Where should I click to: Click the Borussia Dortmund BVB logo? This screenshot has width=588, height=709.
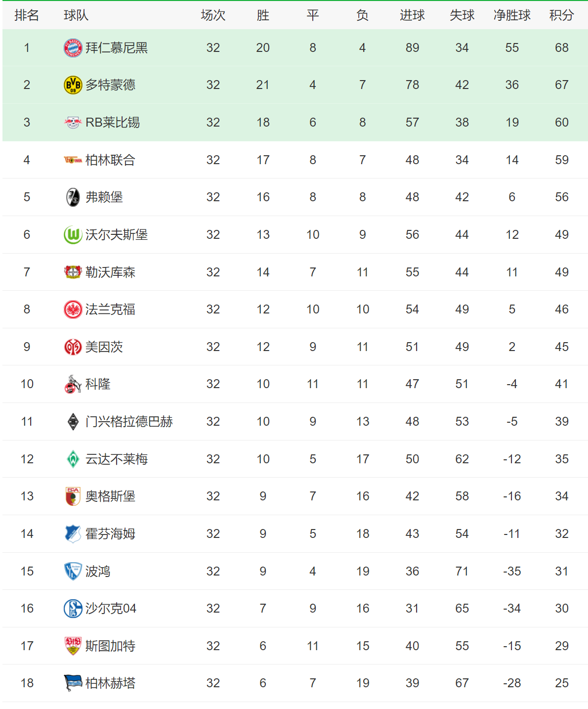[x=73, y=85]
